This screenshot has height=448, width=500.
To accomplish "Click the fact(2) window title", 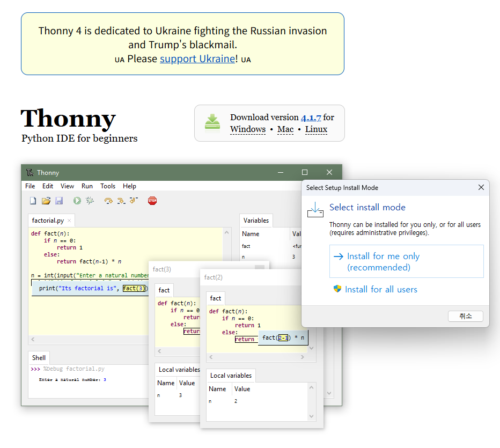I will [214, 277].
